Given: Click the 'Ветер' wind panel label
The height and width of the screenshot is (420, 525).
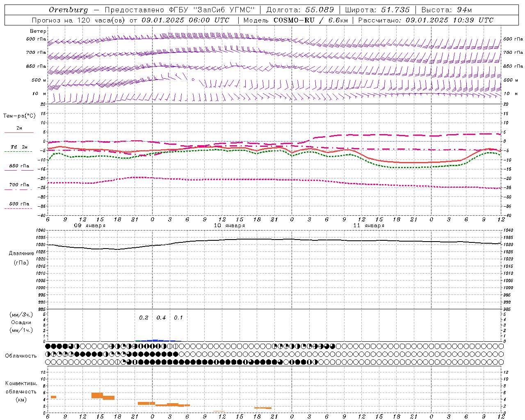Looking at the screenshot, I should tap(38, 31).
